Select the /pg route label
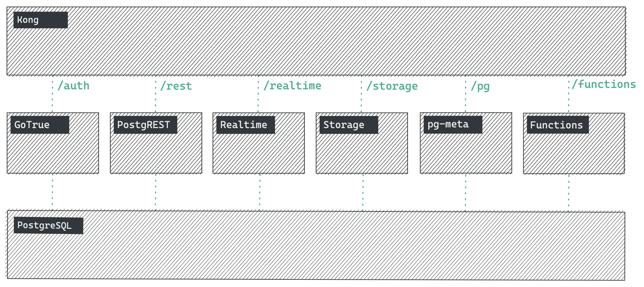The height and width of the screenshot is (287, 644). [x=480, y=86]
